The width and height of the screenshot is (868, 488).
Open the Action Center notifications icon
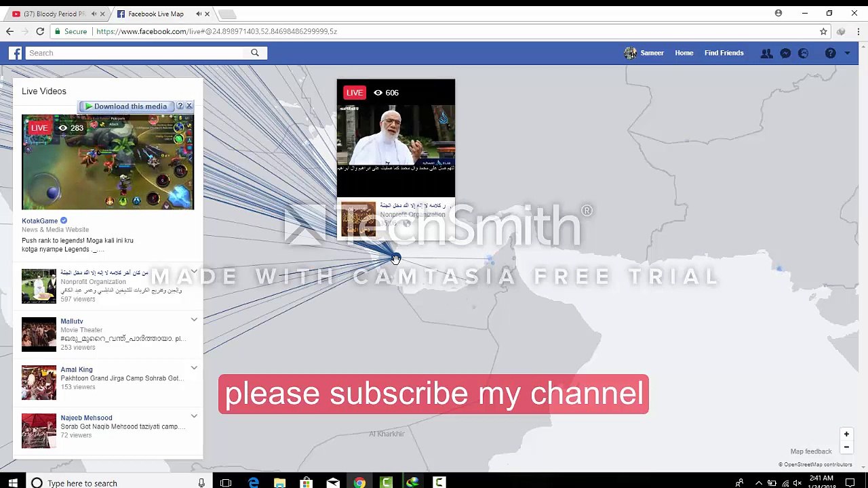click(x=850, y=483)
